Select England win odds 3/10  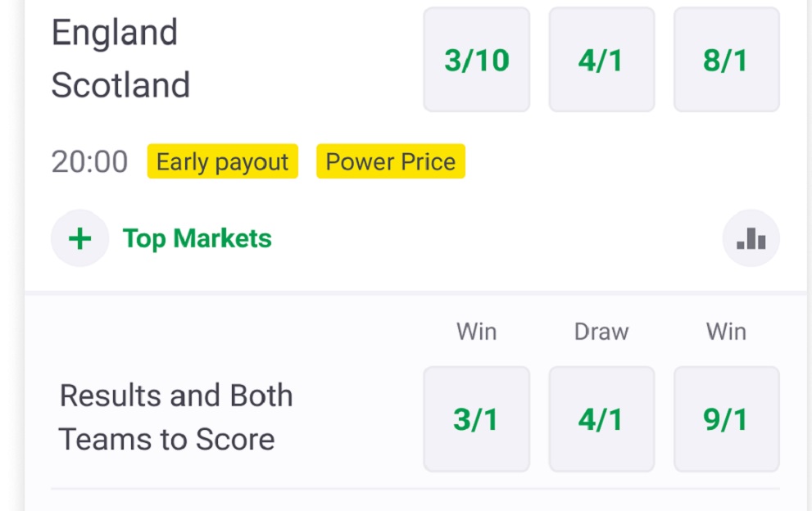coord(476,60)
